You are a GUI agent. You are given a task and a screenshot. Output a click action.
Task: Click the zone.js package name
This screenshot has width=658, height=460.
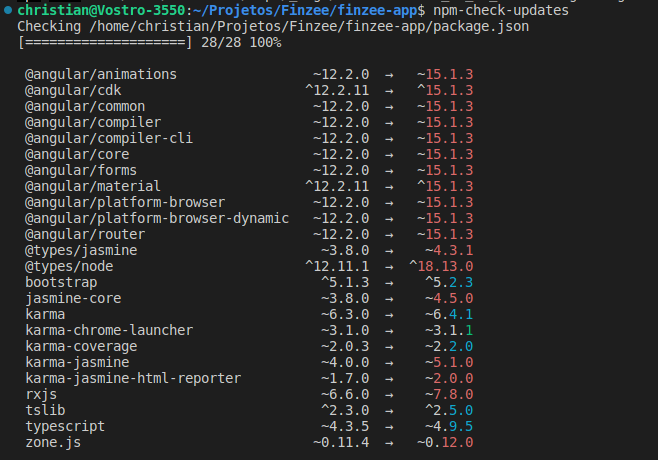[53, 442]
